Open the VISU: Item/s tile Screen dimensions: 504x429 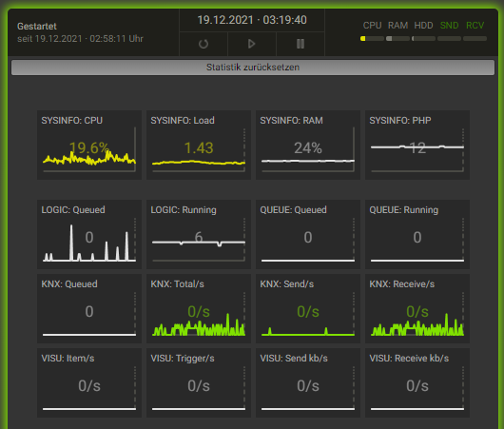pos(89,383)
